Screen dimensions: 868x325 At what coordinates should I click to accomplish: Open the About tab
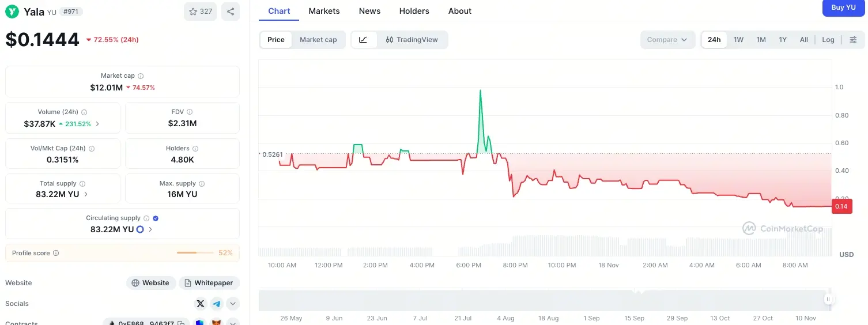pos(460,11)
